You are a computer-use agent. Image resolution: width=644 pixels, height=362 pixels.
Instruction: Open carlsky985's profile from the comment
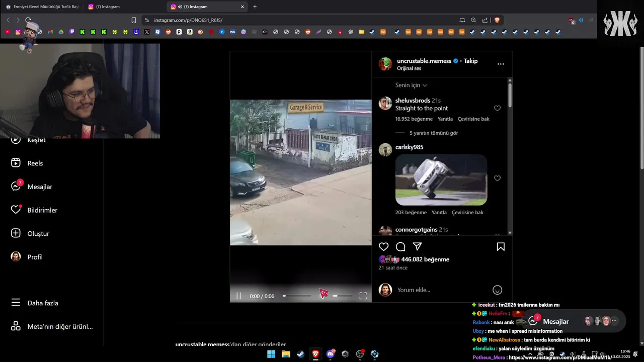tap(409, 147)
